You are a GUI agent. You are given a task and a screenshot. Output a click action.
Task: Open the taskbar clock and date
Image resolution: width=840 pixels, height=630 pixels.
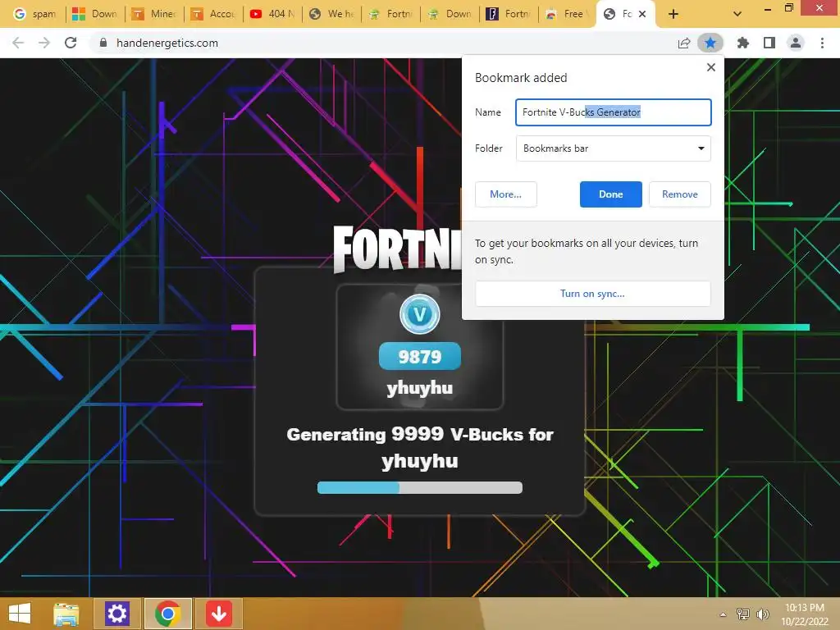(x=805, y=614)
